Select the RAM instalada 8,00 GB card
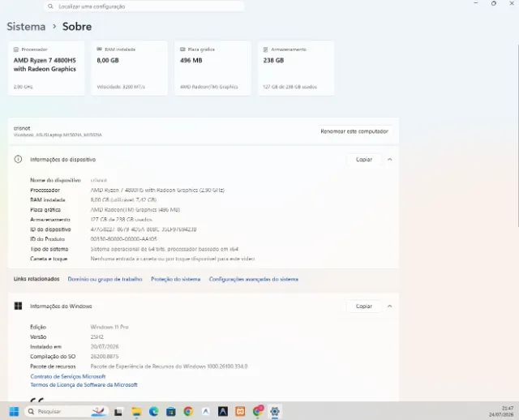This screenshot has width=519, height=420. coord(130,68)
